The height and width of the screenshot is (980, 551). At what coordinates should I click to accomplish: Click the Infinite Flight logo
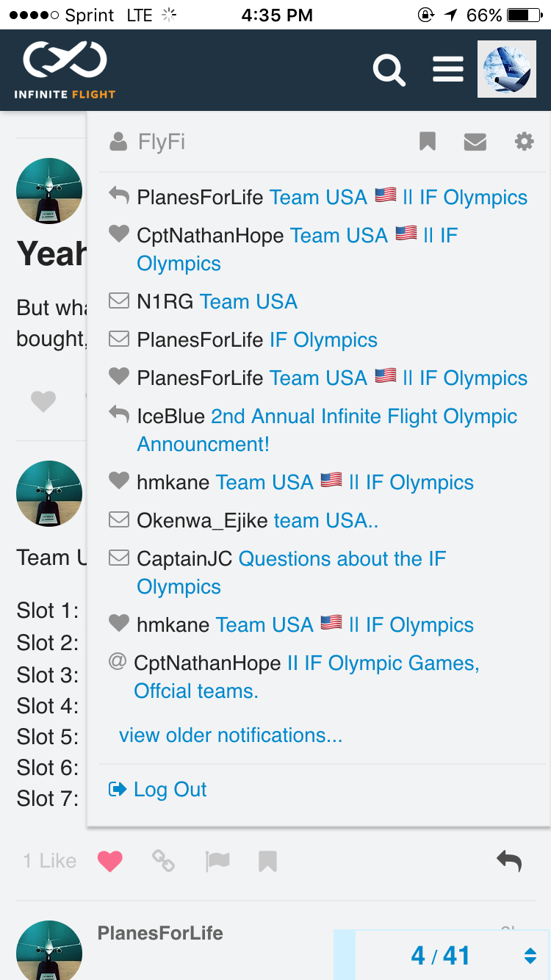tap(65, 71)
